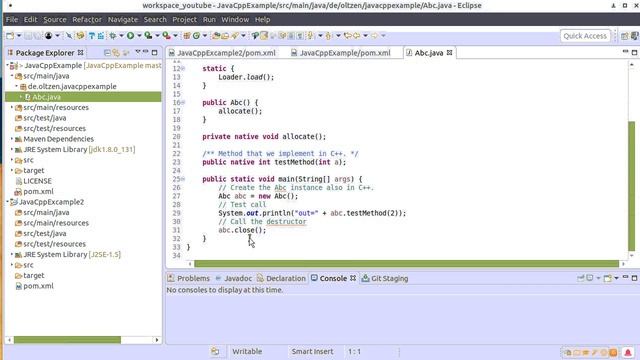640x360 pixels.
Task: Open the Open Console dropdown arrow
Action: point(616,278)
